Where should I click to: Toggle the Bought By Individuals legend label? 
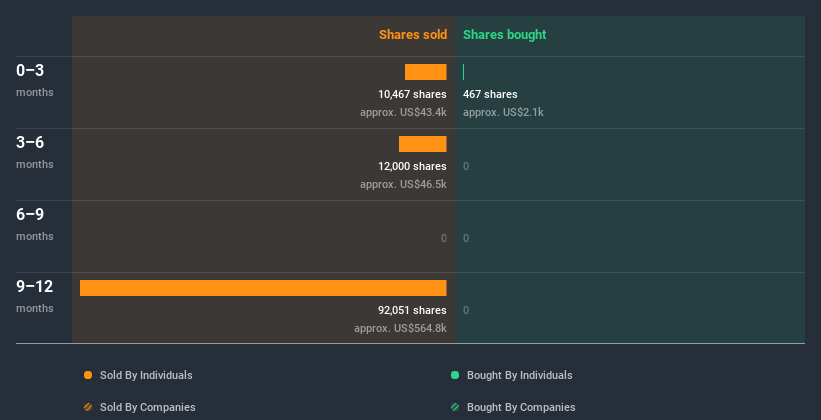519,375
